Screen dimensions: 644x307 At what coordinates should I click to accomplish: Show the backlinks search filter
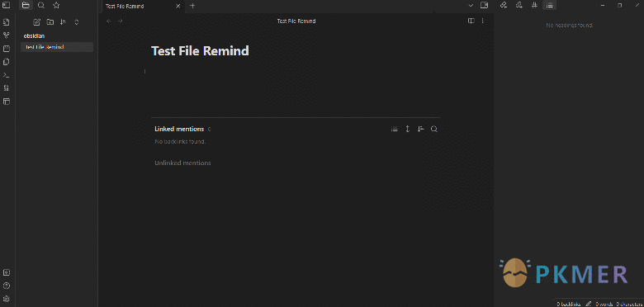point(433,129)
